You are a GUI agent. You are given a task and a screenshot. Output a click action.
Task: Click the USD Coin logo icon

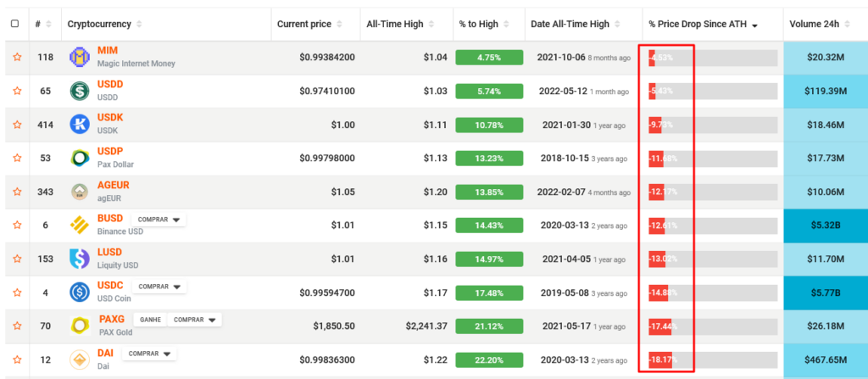pyautogui.click(x=80, y=292)
